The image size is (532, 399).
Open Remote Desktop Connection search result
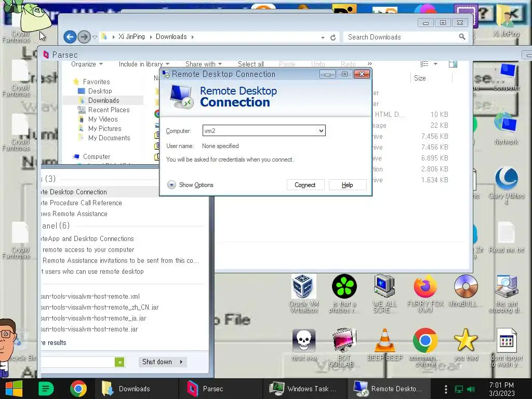point(100,192)
